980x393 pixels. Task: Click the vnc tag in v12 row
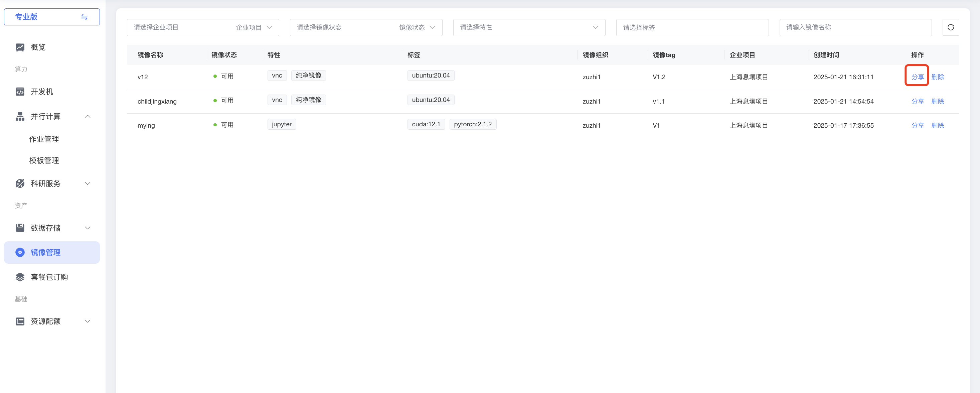pos(277,75)
